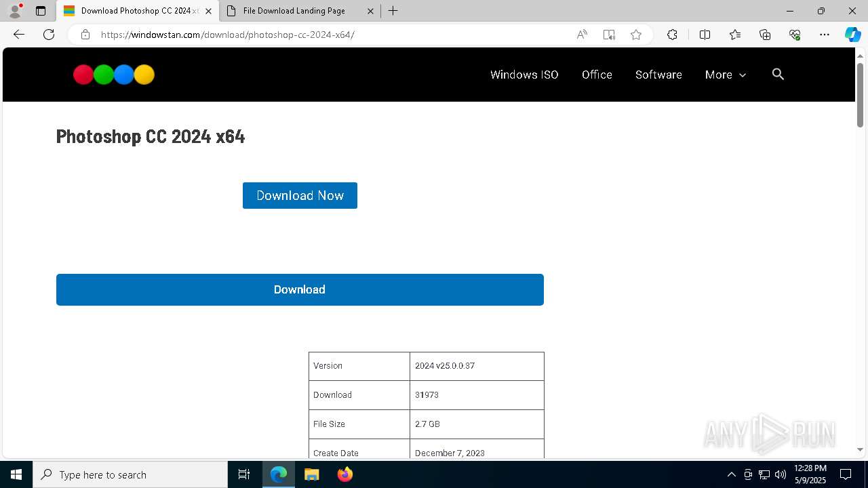Open Microsoft Edge on the taskbar
868x488 pixels.
[x=279, y=474]
